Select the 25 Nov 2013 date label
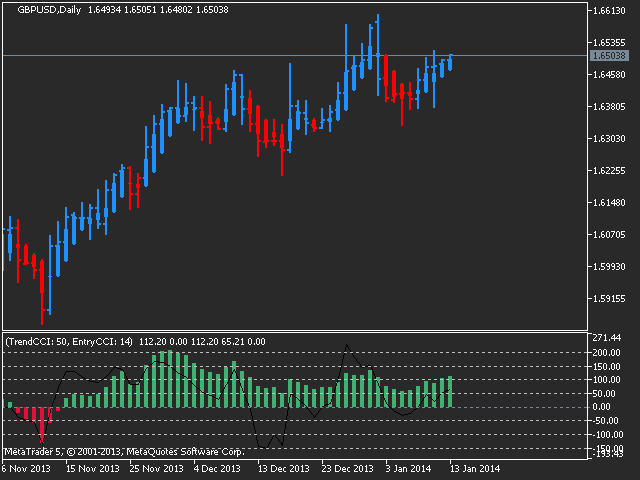 [x=156, y=468]
